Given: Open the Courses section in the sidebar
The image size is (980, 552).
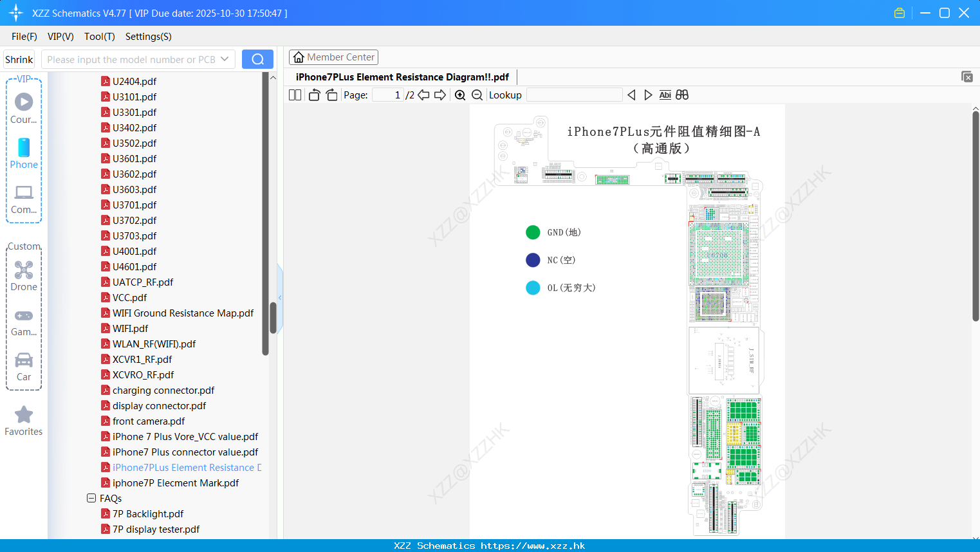Looking at the screenshot, I should click(x=24, y=109).
